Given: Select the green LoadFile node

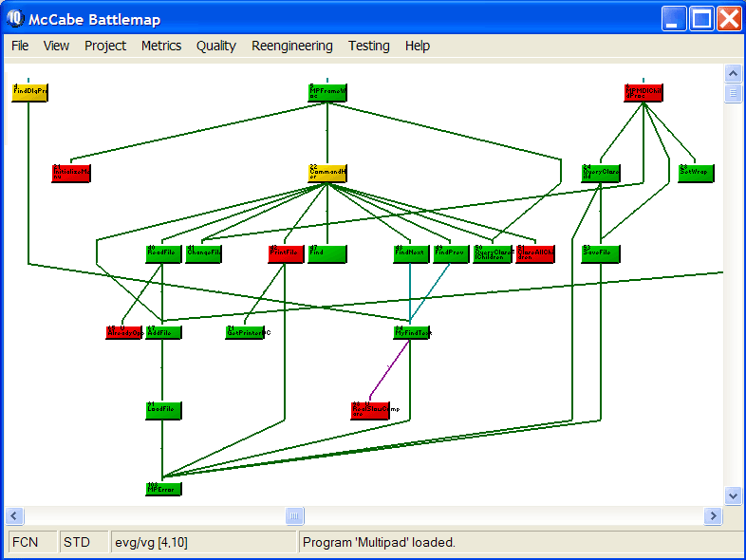Looking at the screenshot, I should point(163,411).
